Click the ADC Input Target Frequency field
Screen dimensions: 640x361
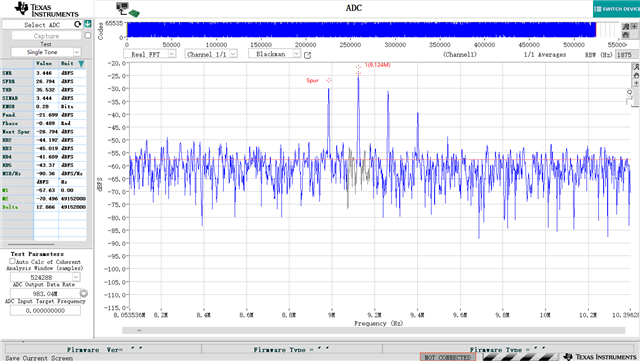[45, 310]
